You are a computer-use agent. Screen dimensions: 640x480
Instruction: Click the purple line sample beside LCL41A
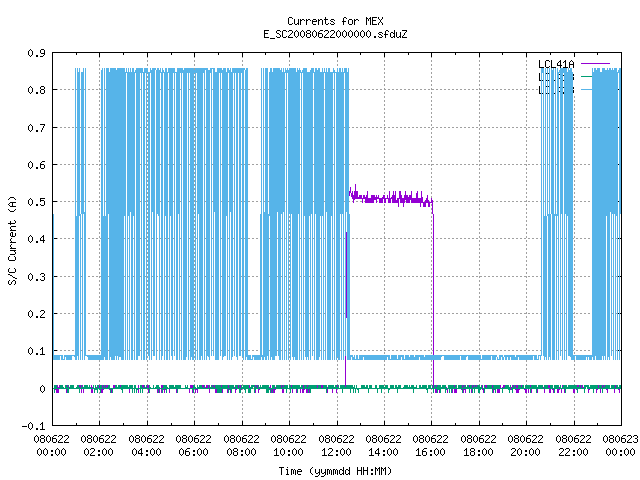[x=595, y=64]
